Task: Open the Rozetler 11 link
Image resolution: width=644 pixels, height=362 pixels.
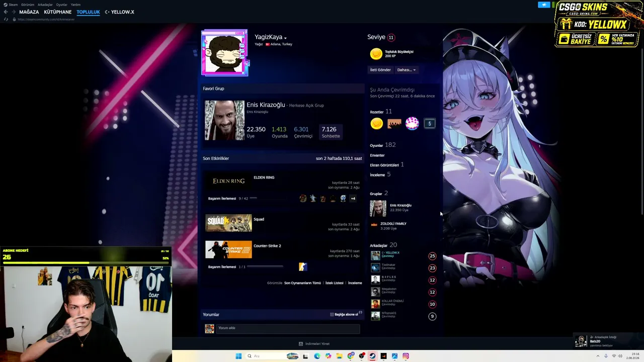Action: [x=381, y=112]
